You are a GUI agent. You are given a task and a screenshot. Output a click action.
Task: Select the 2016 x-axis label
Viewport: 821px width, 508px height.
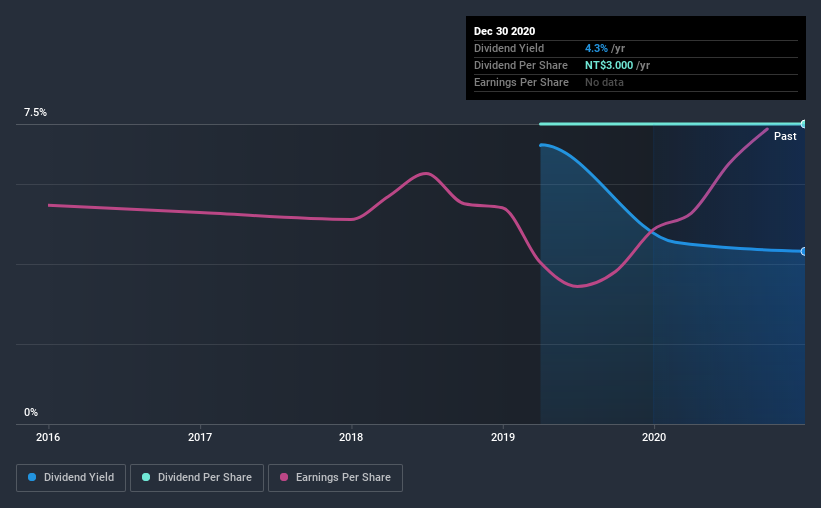[48, 437]
